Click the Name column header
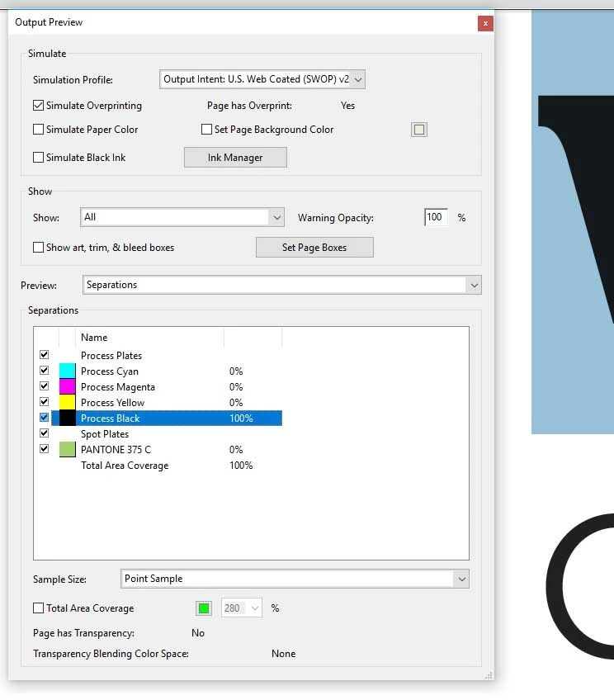 pyautogui.click(x=94, y=338)
